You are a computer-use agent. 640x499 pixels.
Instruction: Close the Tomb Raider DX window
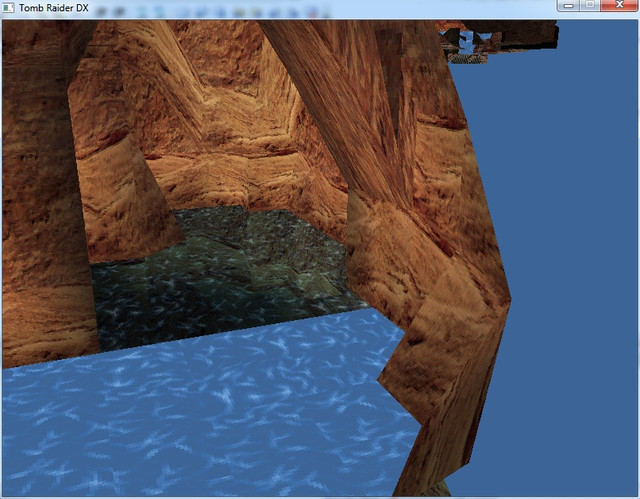point(619,5)
